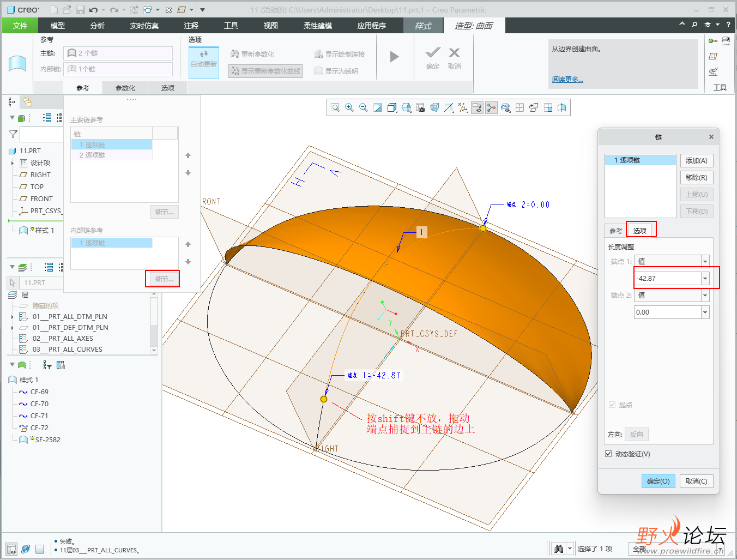Image resolution: width=737 pixels, height=560 pixels.
Task: Click the Windows switch icon in quick access
Action: (148, 10)
